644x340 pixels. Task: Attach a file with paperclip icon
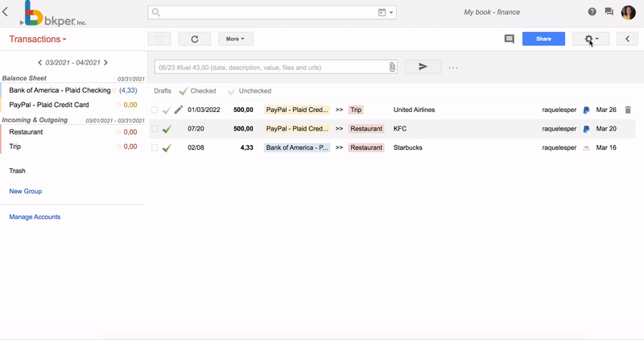pyautogui.click(x=392, y=67)
